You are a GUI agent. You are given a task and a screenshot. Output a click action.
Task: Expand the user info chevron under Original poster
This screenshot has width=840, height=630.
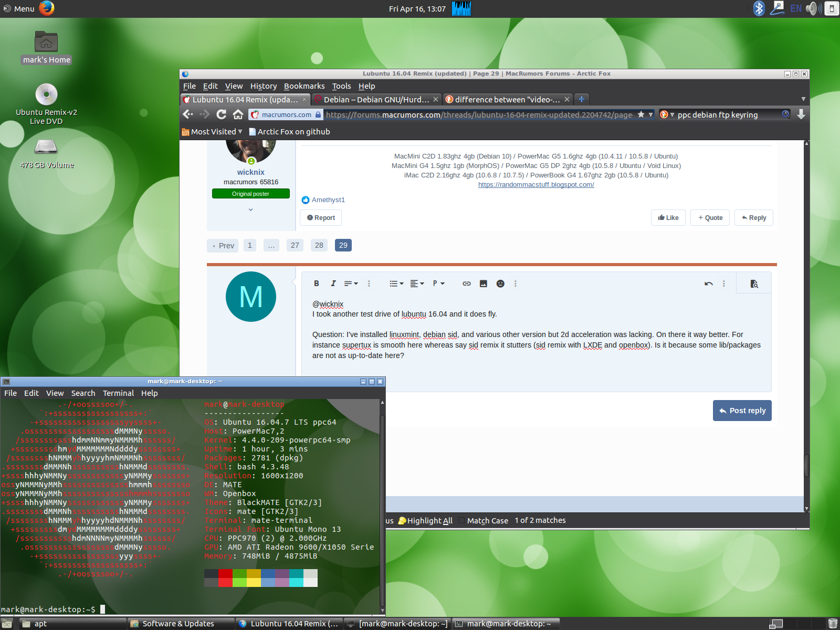click(250, 209)
